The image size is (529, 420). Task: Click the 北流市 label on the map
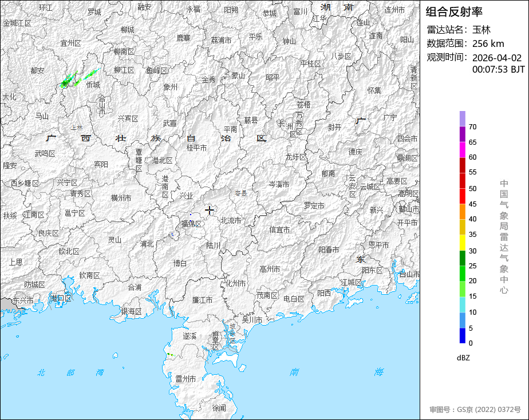click(231, 220)
